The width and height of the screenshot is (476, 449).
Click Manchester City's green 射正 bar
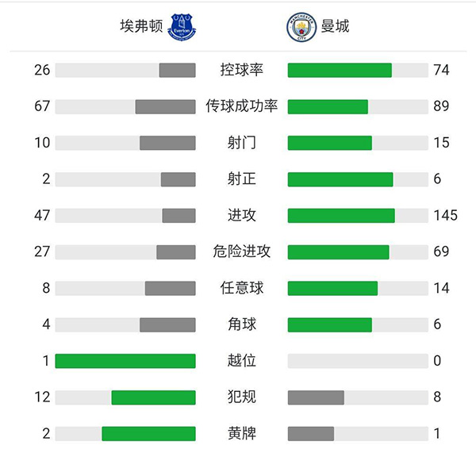(x=340, y=179)
